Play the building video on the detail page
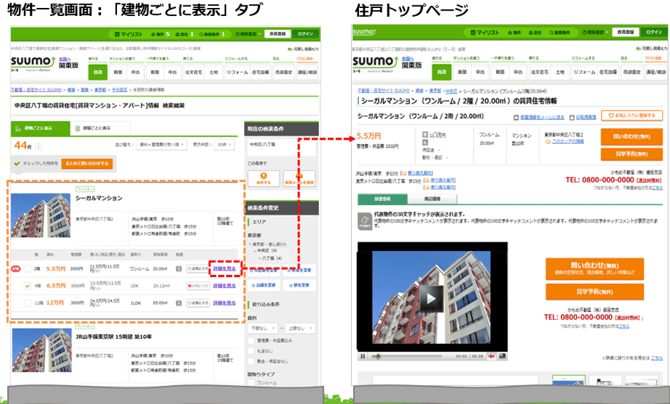 (432, 298)
